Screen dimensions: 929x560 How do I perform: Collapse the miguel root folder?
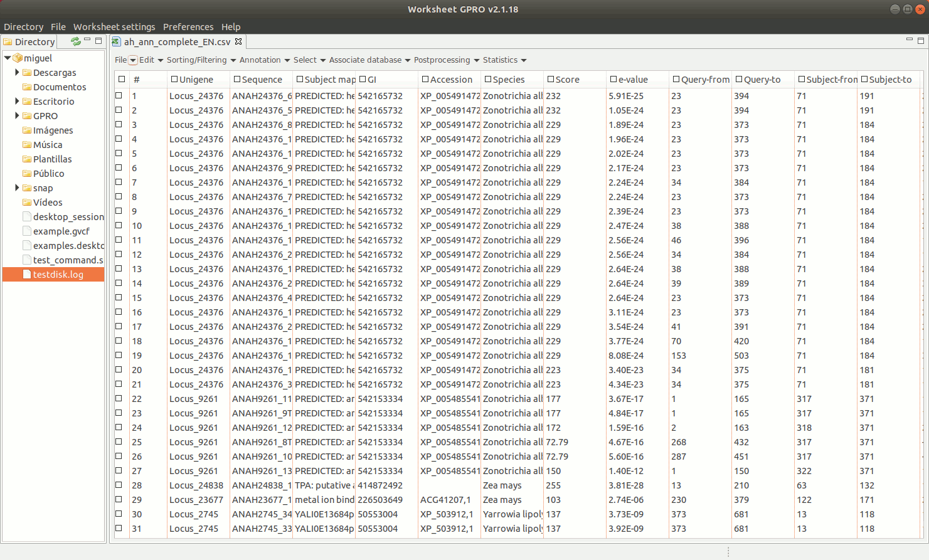pos(8,58)
